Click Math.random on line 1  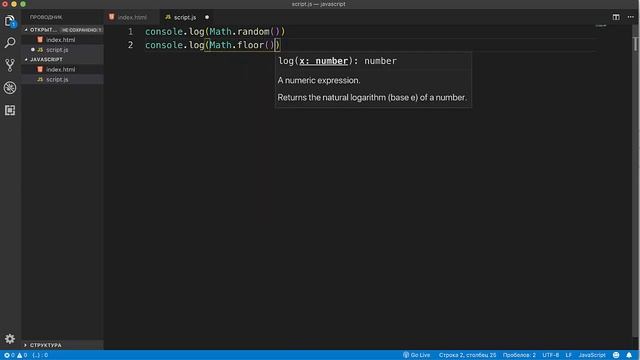point(240,31)
